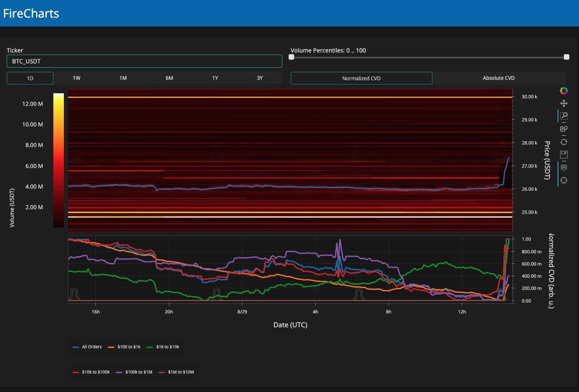Toggle the $100 to $1k legend series
579x392 pixels.
[x=124, y=347]
